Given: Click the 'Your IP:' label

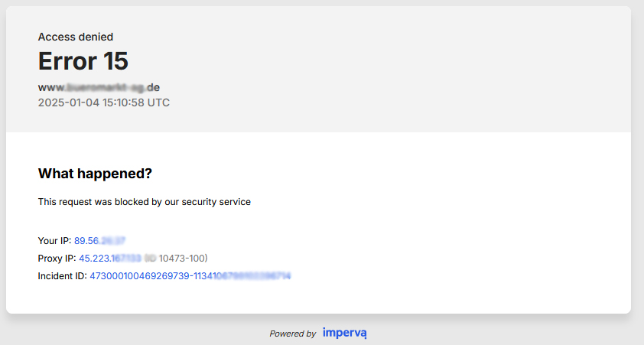Looking at the screenshot, I should (x=54, y=240).
